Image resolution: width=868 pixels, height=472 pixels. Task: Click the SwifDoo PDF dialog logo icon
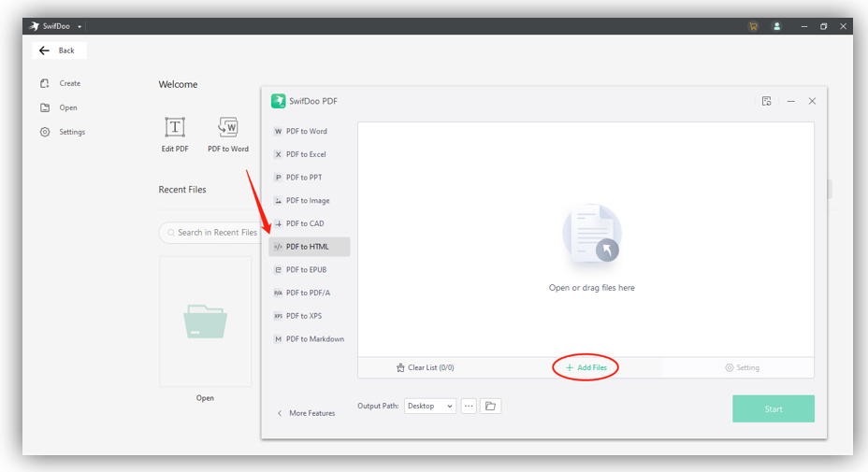[278, 101]
